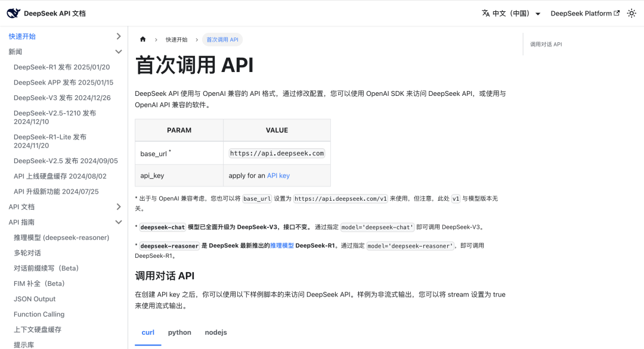Click the bold deepseek-reasoner code label
Viewport: 644px width, 349px height.
tap(169, 246)
